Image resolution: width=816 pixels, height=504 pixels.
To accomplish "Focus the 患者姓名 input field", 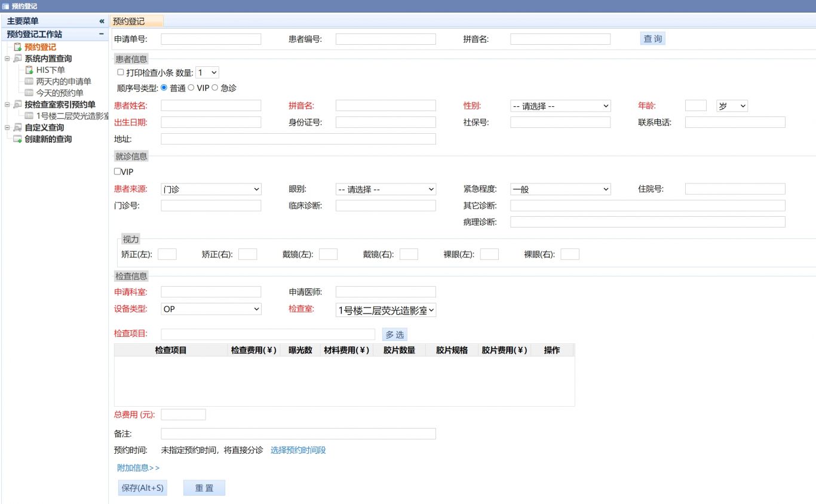I will 211,106.
